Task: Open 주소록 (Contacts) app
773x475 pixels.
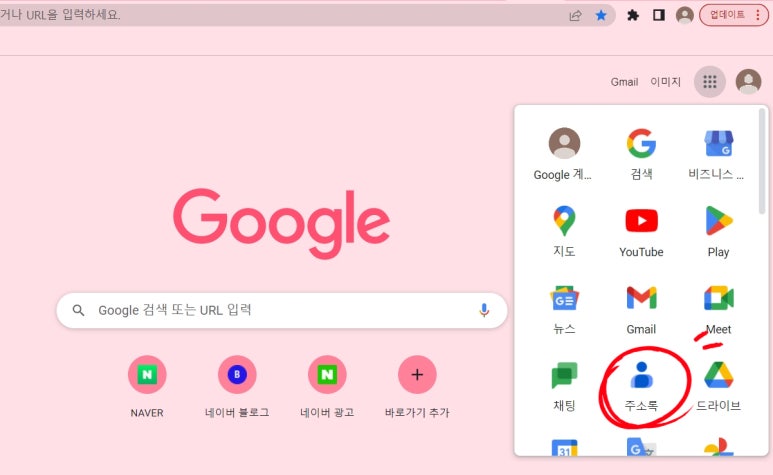Action: pos(641,386)
